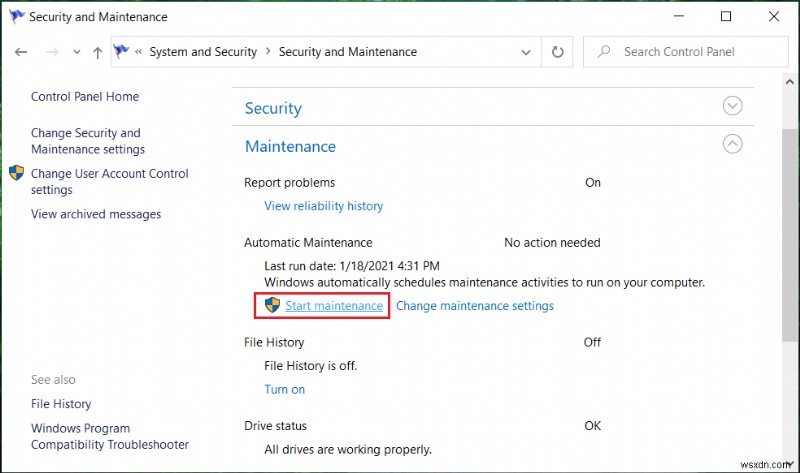Open the Recent locations dropdown arrow
The height and width of the screenshot is (473, 800).
click(x=75, y=52)
